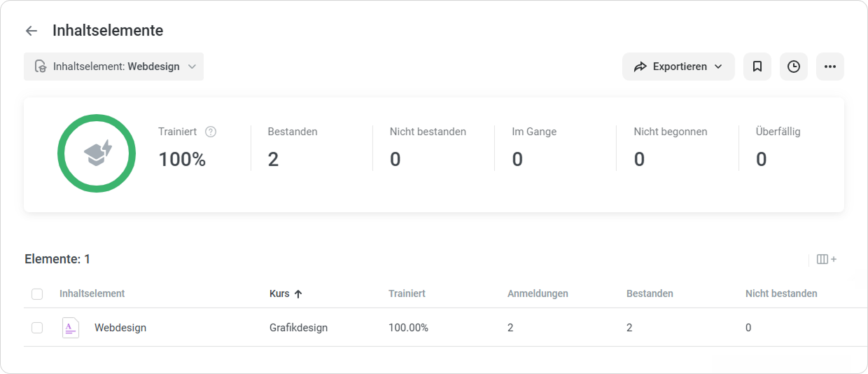This screenshot has height=374, width=868.
Task: Click the Bestanden statistic showing 2
Action: 293,148
